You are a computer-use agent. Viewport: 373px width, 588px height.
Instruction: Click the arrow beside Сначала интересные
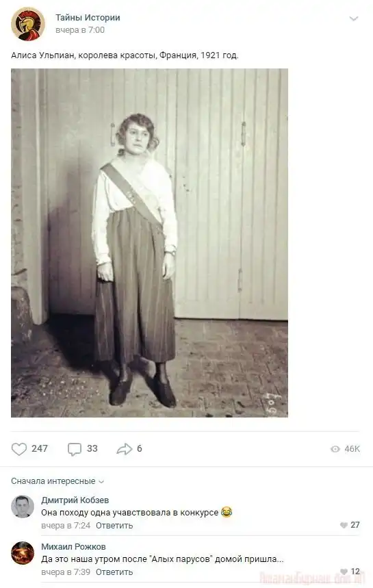click(x=101, y=482)
